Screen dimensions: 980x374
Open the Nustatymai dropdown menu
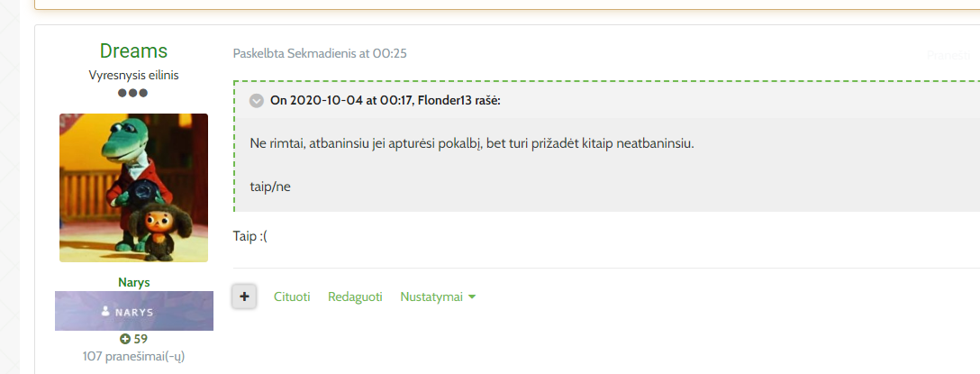pos(438,296)
